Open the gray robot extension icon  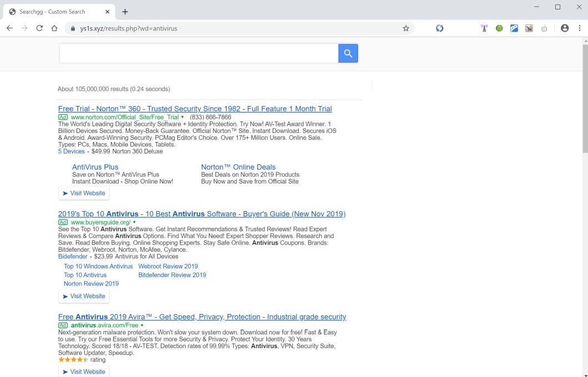tap(544, 28)
